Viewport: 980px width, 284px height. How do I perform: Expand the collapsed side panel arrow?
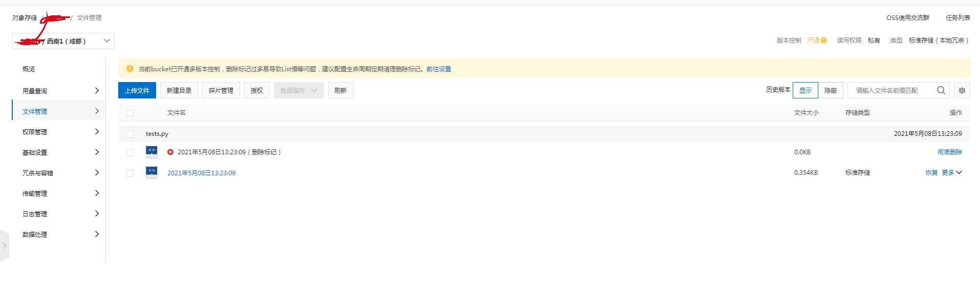point(4,246)
